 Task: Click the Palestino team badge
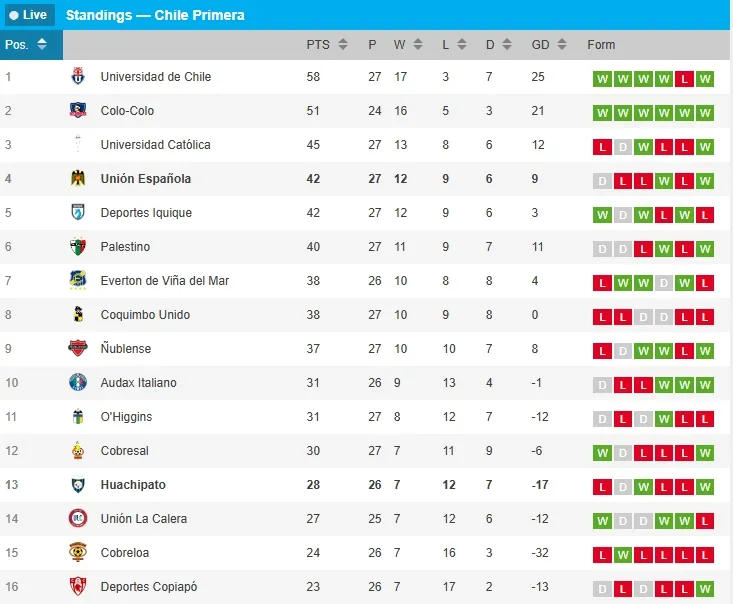click(78, 247)
